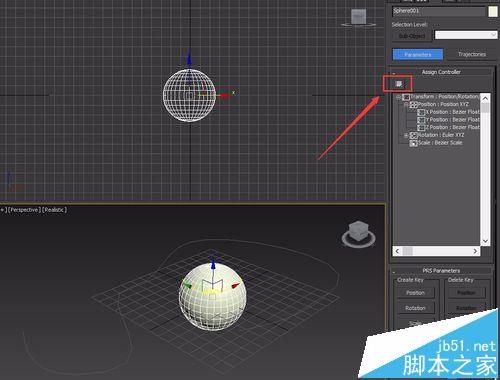Click Delete Key Position button

pos(466,293)
